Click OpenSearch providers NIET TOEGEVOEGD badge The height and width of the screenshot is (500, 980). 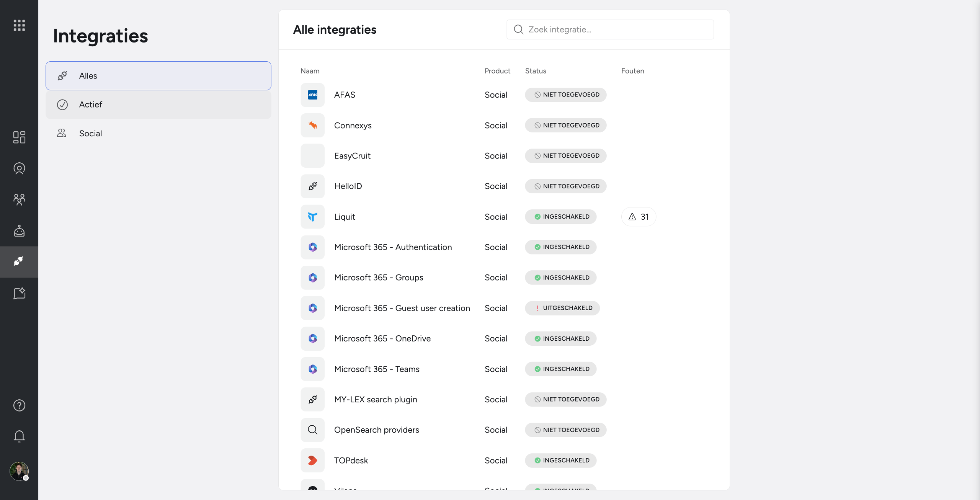(565, 430)
